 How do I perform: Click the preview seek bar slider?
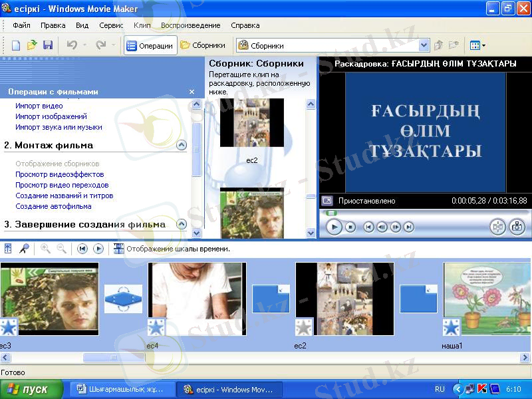[331, 213]
